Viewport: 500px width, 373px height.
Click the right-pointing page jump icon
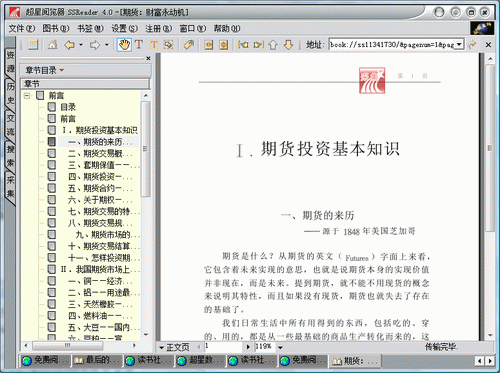point(258,44)
